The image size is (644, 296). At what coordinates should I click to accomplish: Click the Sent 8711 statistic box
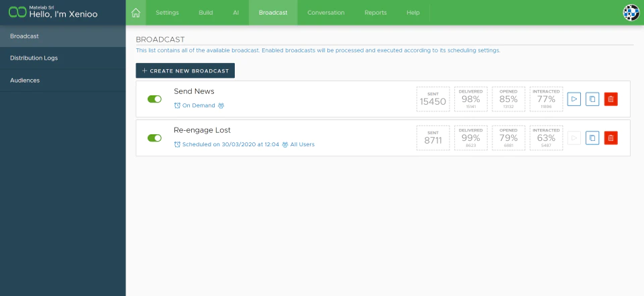[433, 138]
